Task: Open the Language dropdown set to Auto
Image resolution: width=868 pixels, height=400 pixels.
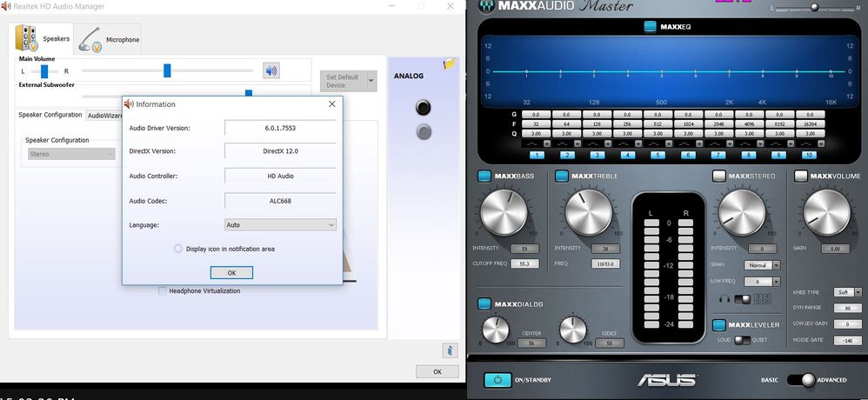Action: coord(280,224)
